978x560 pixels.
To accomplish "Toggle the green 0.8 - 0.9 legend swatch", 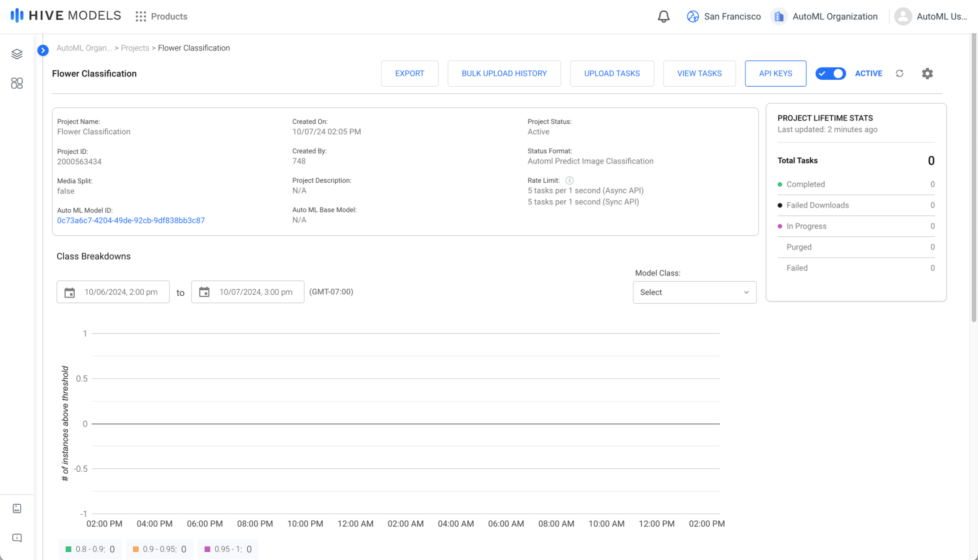I will click(x=68, y=549).
